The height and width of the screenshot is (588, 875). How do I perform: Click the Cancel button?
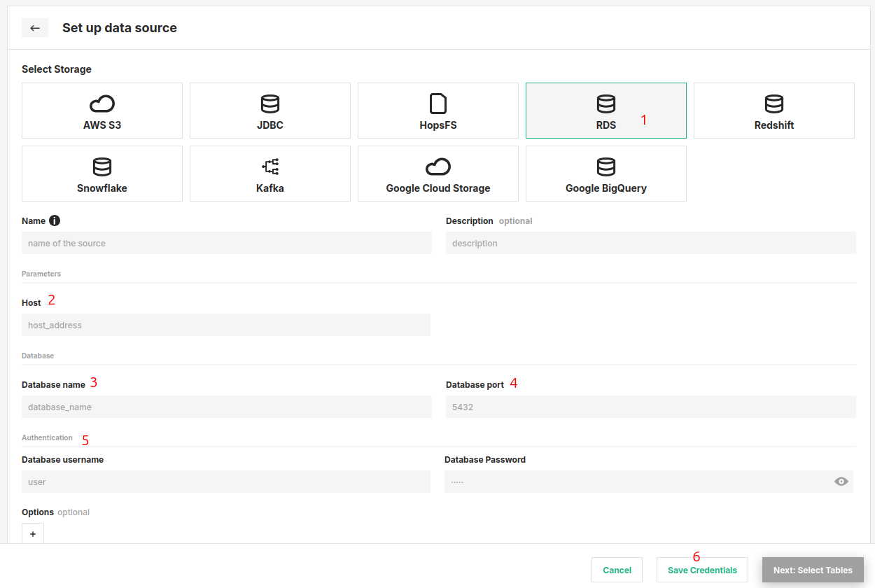click(617, 570)
